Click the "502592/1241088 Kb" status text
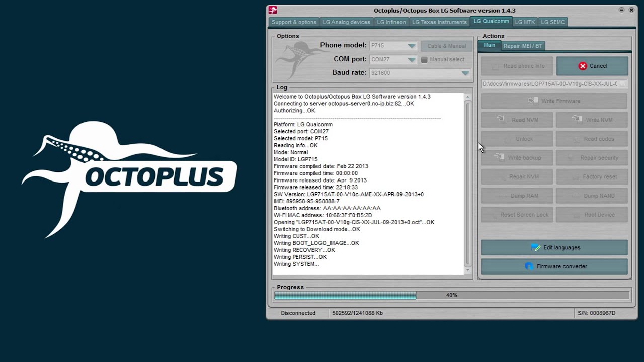The height and width of the screenshot is (362, 644). pos(358,313)
